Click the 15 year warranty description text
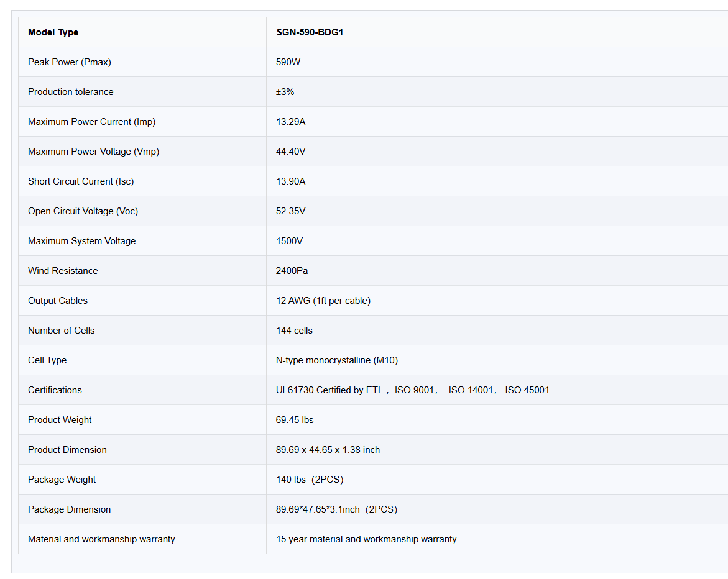Image resolution: width=728 pixels, height=579 pixels. 367,539
